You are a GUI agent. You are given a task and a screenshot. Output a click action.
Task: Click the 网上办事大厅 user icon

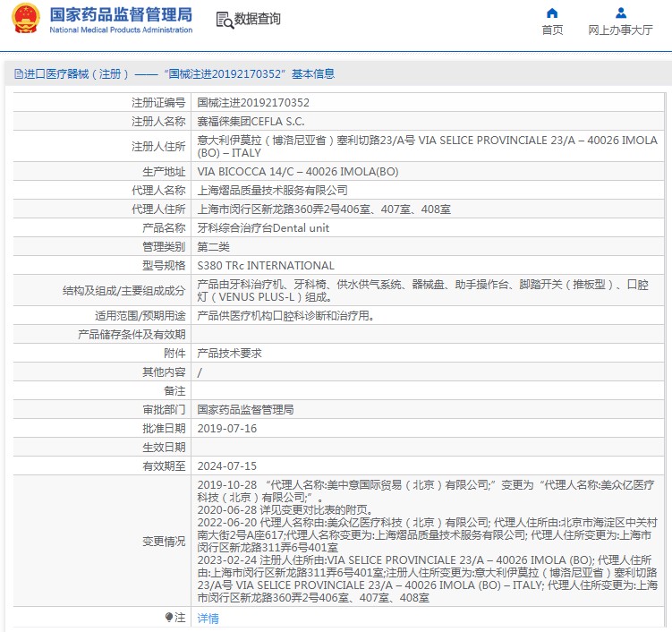point(621,13)
